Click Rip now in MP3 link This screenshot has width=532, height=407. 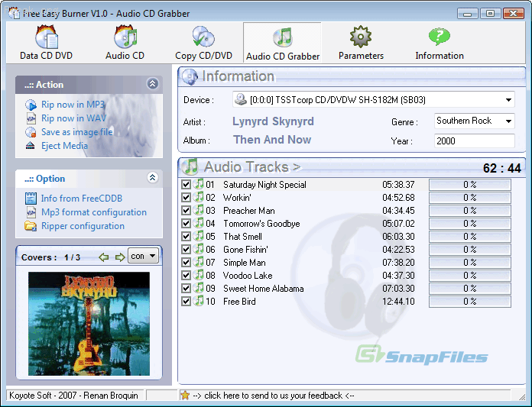73,105
